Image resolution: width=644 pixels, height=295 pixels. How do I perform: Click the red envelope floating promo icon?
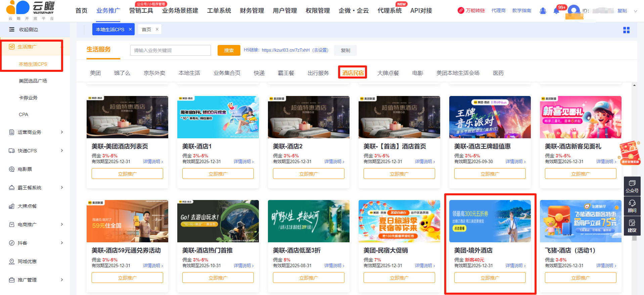point(630,153)
